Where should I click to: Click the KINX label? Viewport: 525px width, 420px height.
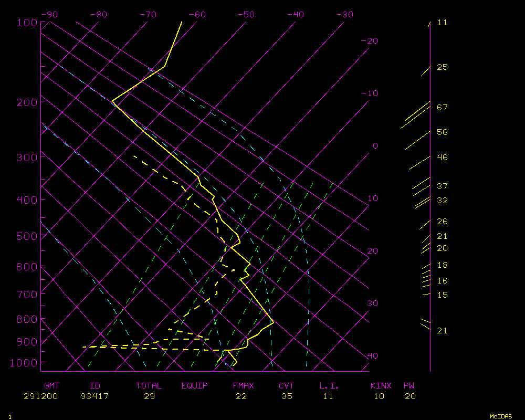click(381, 386)
